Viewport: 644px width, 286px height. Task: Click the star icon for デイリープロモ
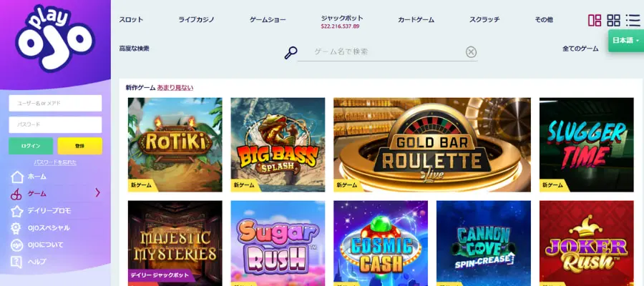tap(17, 211)
